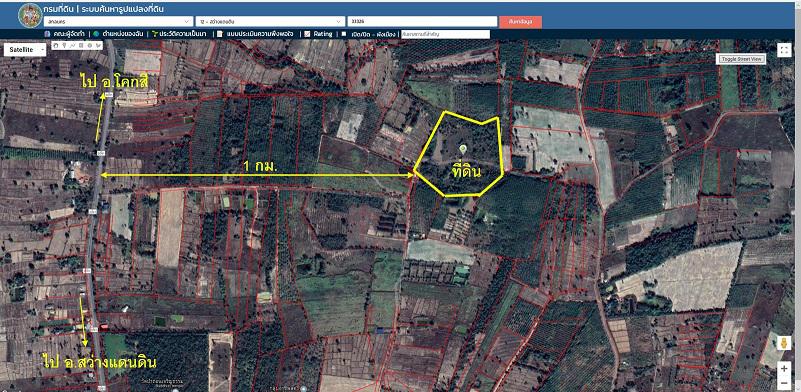Open the Satellite map type dropdown

(25, 50)
